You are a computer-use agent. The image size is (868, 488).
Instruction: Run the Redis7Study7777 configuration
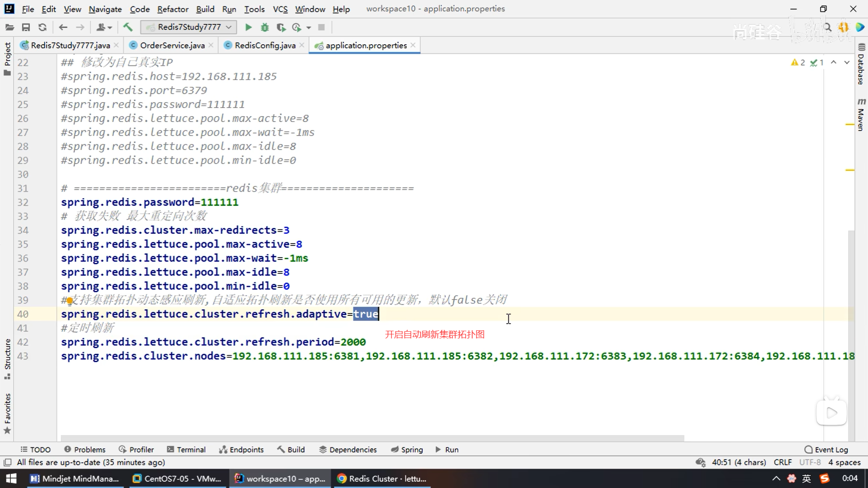[x=248, y=28]
